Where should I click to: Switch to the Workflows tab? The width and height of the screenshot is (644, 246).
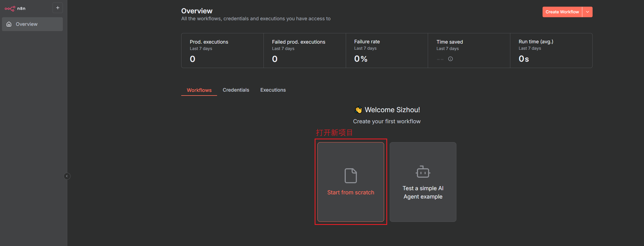tap(199, 90)
